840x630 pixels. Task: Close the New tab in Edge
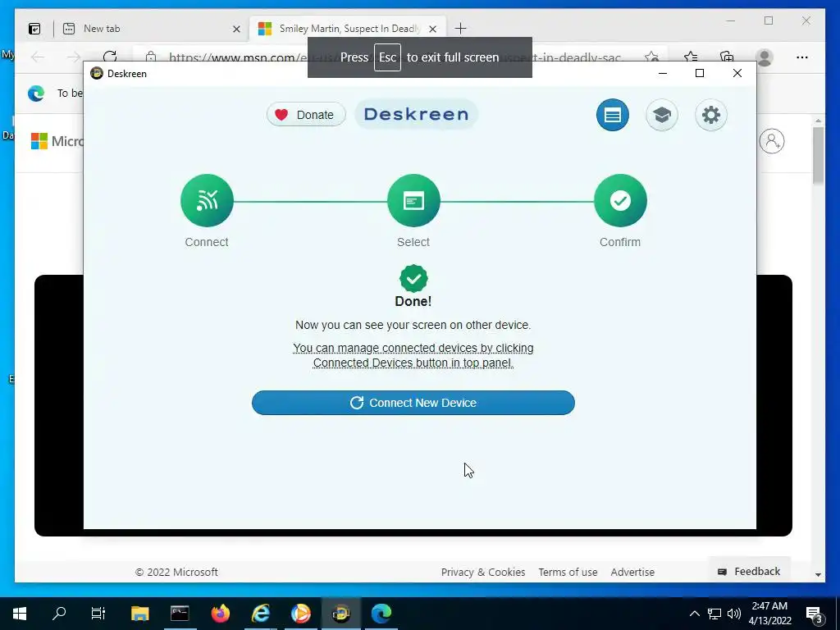point(236,29)
